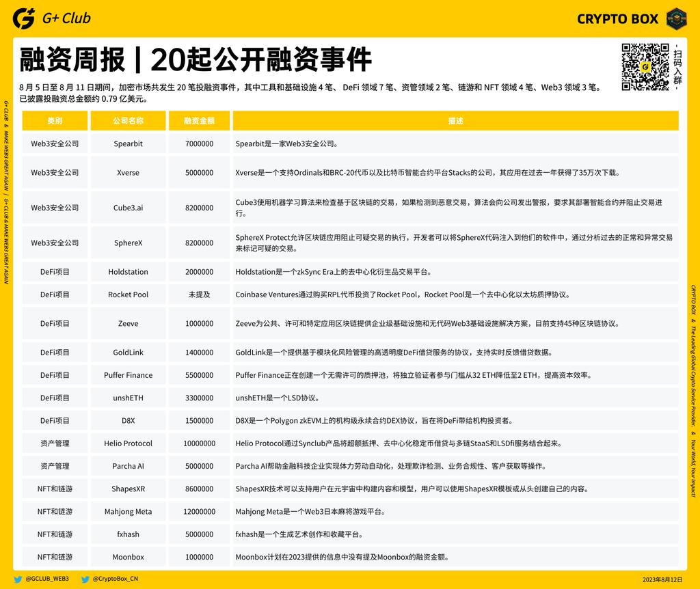Click the 3300000 amount for unshETH
Screen dimensions: 700x589
[199, 398]
